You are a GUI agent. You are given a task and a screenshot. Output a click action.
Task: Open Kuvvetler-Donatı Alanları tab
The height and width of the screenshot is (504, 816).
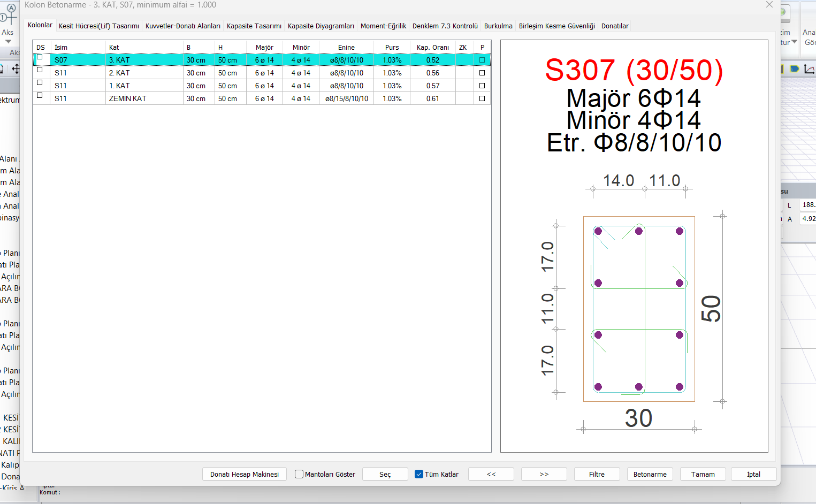pyautogui.click(x=183, y=26)
